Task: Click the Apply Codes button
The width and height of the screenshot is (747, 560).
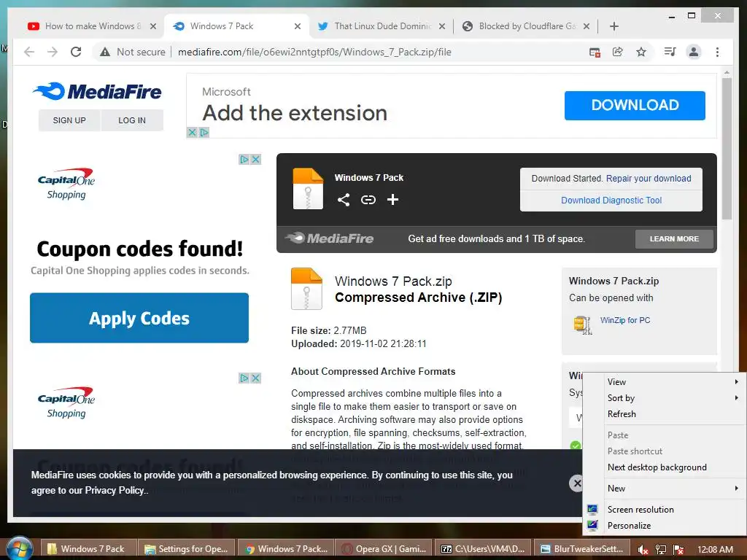Action: coord(139,318)
